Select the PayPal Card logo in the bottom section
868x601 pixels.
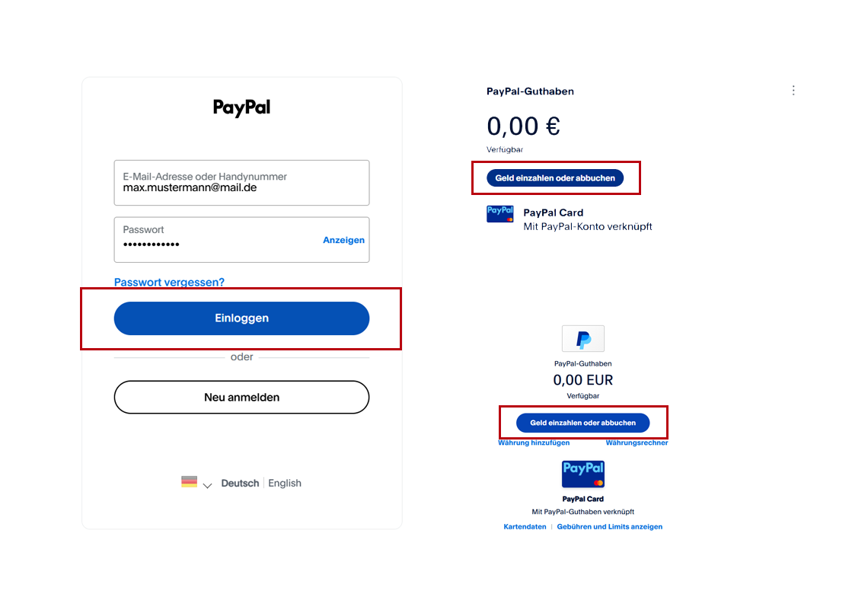(x=582, y=475)
